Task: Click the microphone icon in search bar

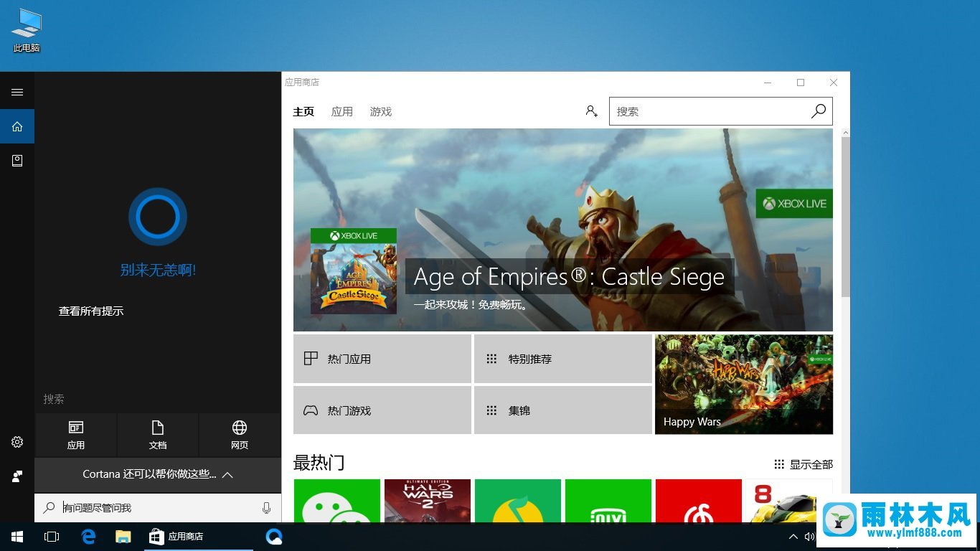Action: coord(266,508)
